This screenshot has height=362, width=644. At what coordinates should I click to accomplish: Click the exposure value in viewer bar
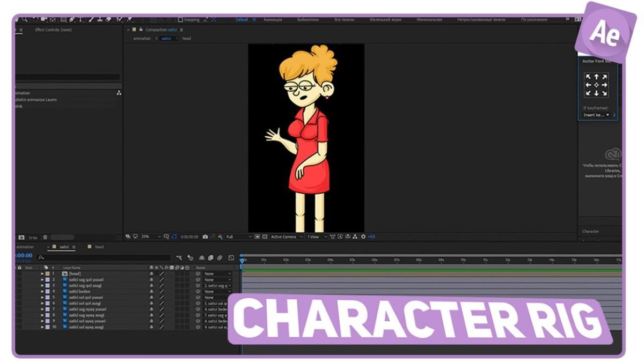click(x=371, y=237)
